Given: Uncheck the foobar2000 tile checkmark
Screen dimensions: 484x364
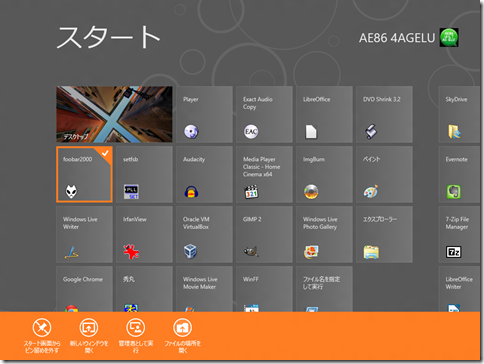Looking at the screenshot, I should pyautogui.click(x=105, y=153).
